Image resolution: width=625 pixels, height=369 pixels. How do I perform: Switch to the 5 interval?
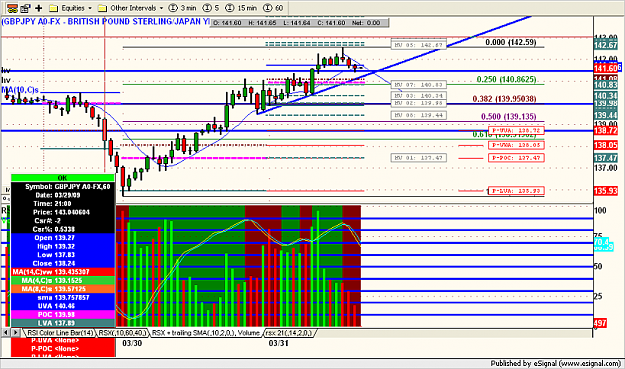coord(211,8)
